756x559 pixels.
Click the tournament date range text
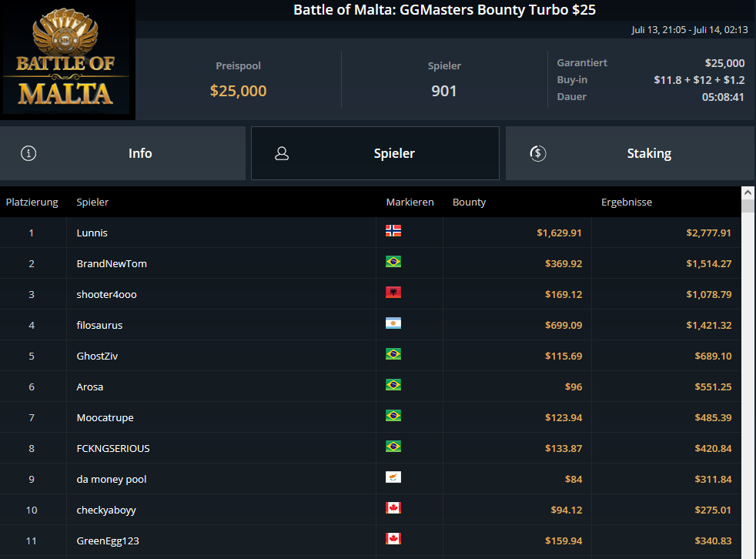(690, 30)
